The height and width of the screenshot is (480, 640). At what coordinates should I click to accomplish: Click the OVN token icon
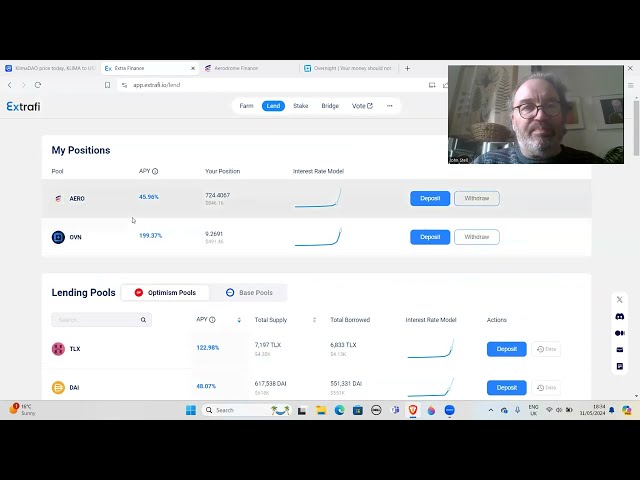tap(58, 237)
